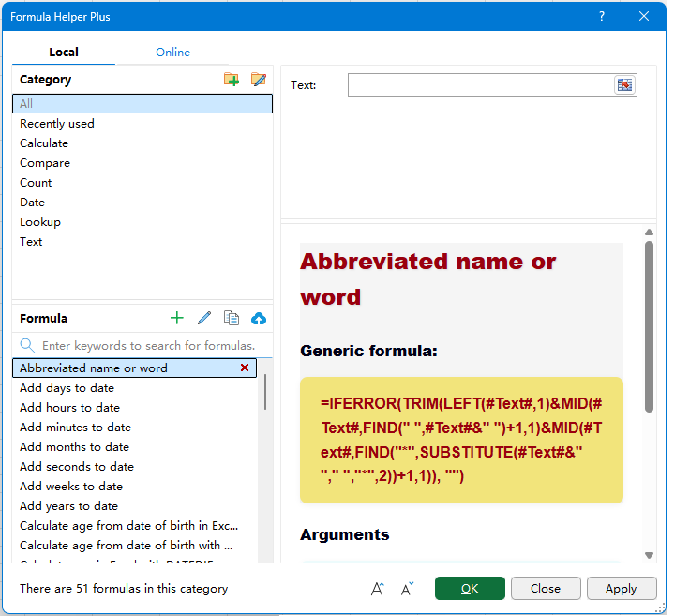The height and width of the screenshot is (616, 675).
Task: Click the Apply button
Action: point(622,589)
